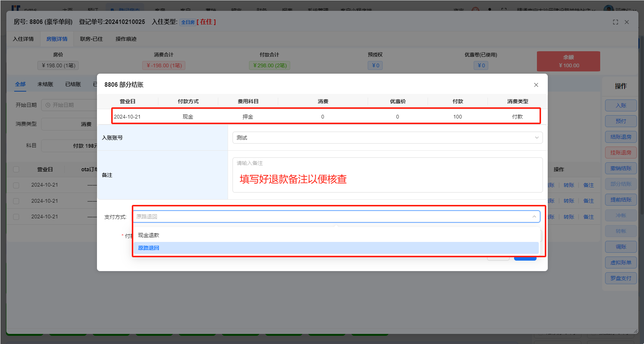Open the 未结账 filter tab

(x=45, y=85)
